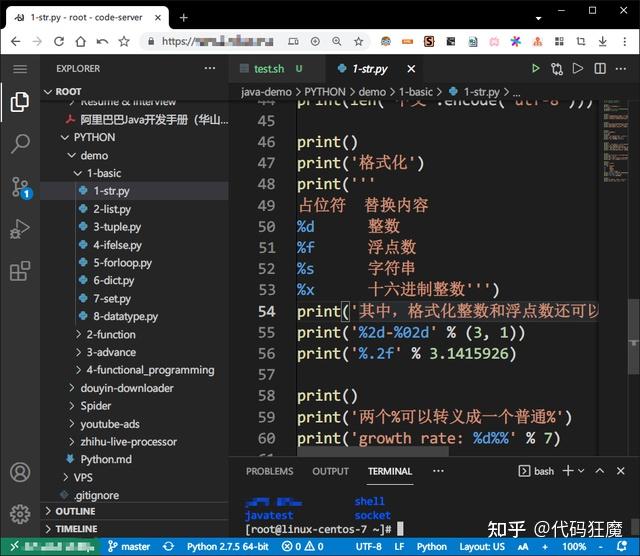Viewport: 640px width, 556px height.
Task: Open editor More Actions ellipsis
Action: tap(621, 69)
